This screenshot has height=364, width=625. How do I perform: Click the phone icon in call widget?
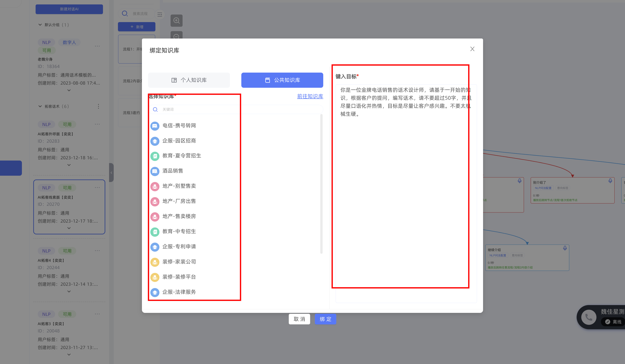click(x=589, y=317)
